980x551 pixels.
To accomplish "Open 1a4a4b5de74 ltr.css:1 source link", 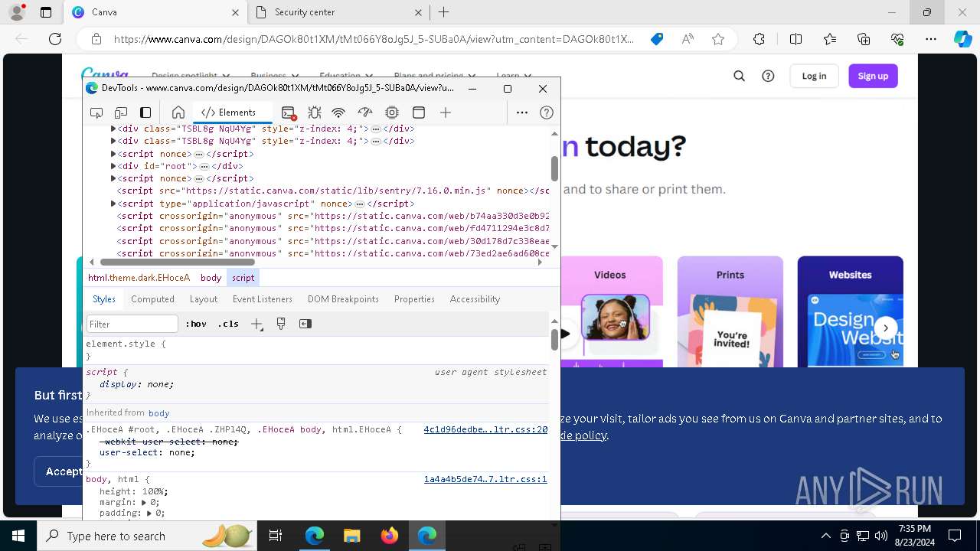I will 485,479.
